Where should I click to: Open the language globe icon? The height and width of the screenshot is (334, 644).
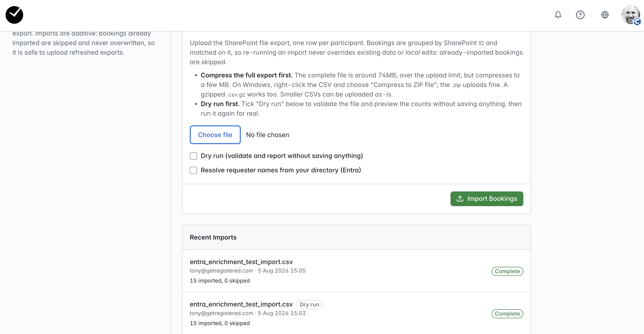click(604, 15)
